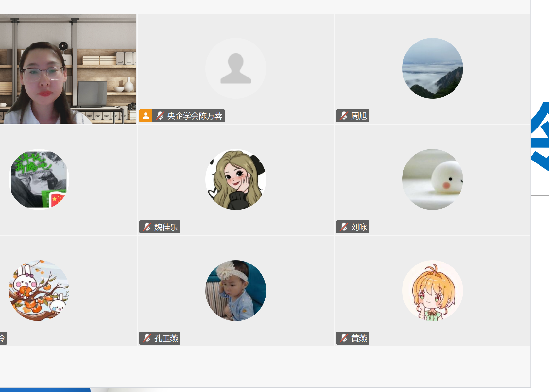This screenshot has height=392, width=549.
Task: Click the partially hidden name label ending in 令
Action: click(x=3, y=338)
